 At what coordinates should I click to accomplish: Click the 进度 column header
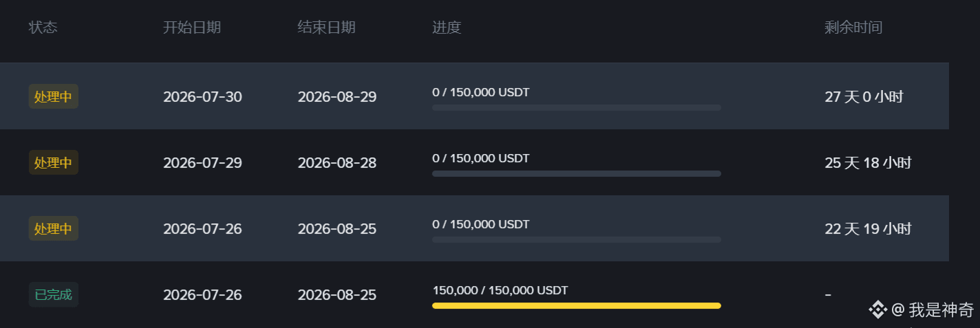(447, 28)
